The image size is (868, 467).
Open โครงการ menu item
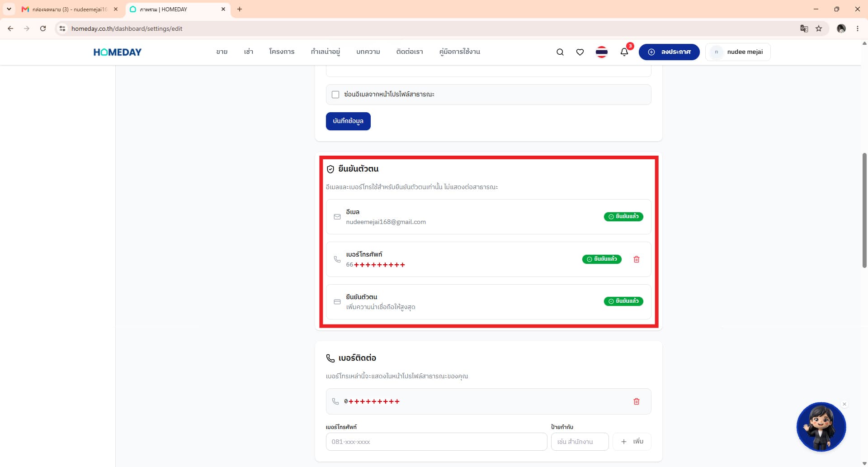tap(282, 52)
